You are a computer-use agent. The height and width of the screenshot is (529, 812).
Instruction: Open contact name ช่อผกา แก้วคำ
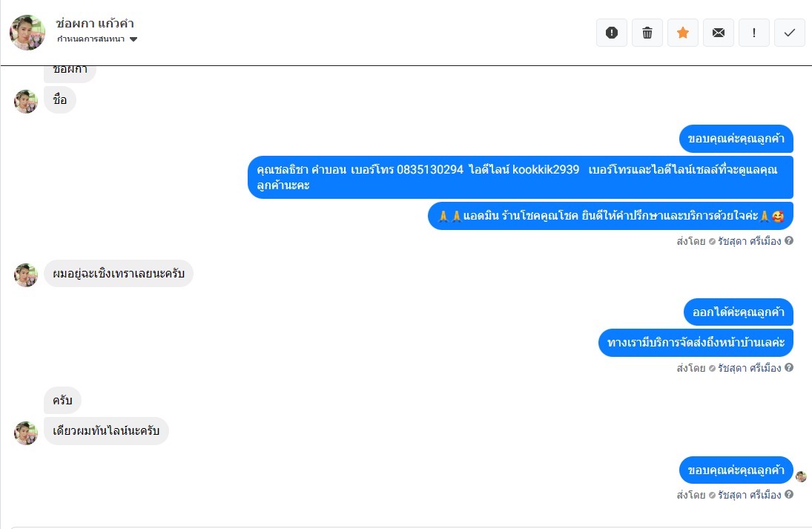95,24
